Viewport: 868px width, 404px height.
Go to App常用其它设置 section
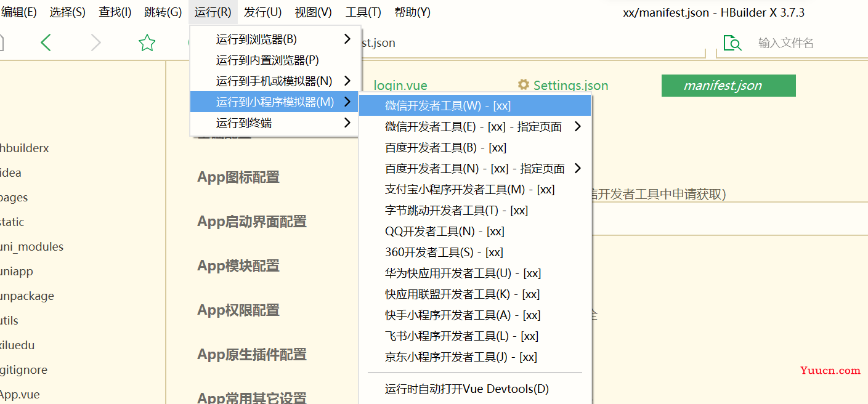tap(252, 398)
